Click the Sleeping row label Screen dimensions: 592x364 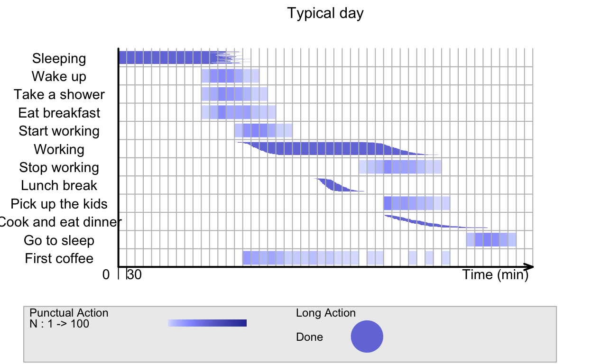59,58
